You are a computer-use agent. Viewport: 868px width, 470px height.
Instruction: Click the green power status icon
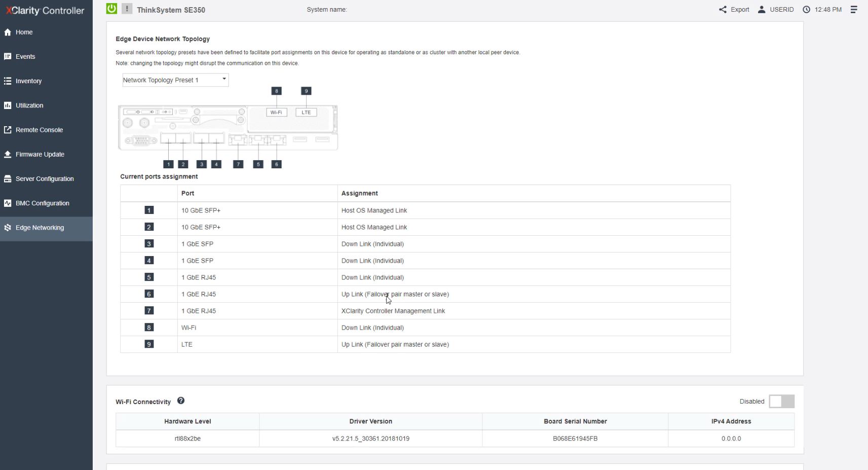coord(111,9)
